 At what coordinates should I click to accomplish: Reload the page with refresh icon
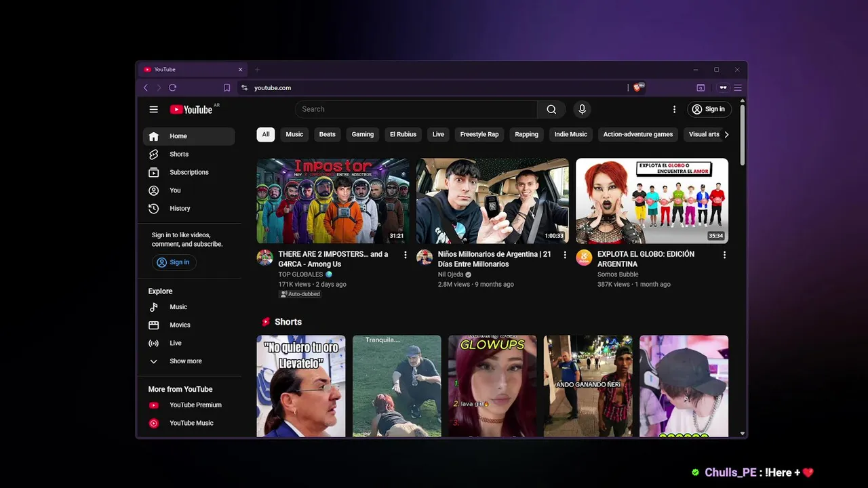173,87
